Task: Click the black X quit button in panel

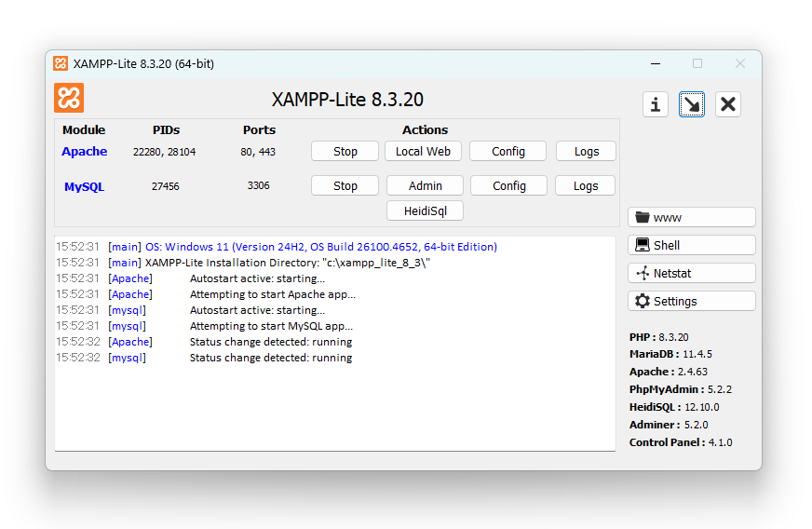Action: [727, 104]
